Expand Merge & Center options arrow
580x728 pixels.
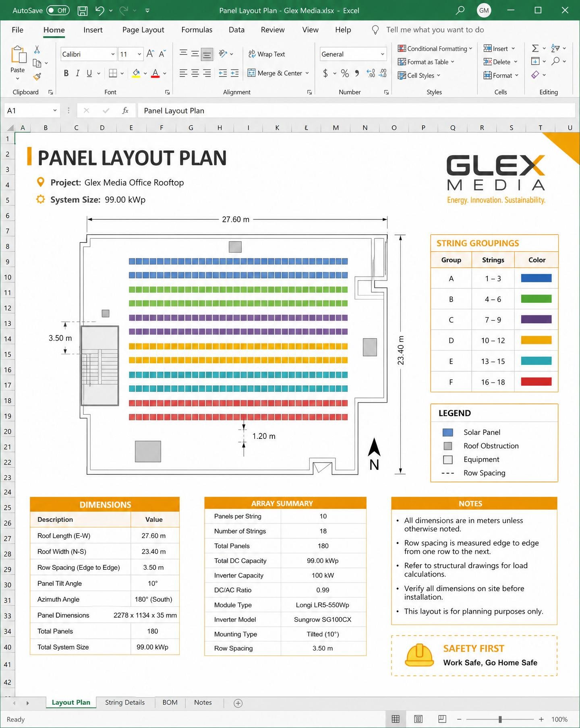point(307,73)
